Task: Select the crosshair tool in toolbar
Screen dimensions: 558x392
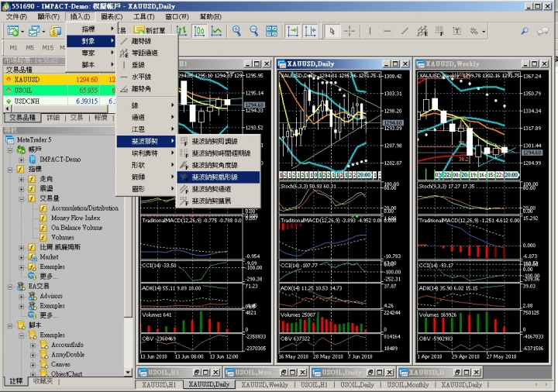Action: 350,31
